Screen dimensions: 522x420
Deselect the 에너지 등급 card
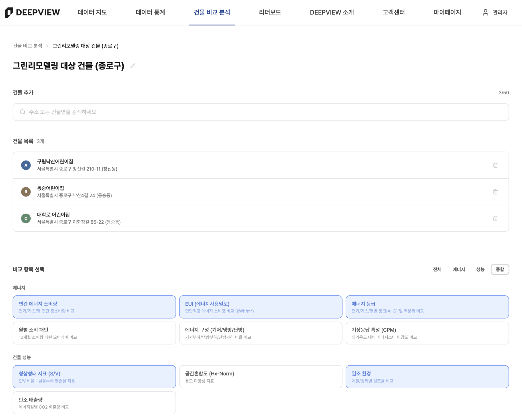(x=427, y=307)
